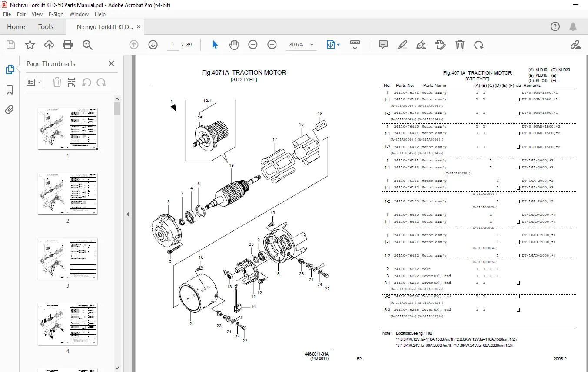Enable scrolling mode in the toolbar
The height and width of the screenshot is (372, 588).
(x=355, y=45)
